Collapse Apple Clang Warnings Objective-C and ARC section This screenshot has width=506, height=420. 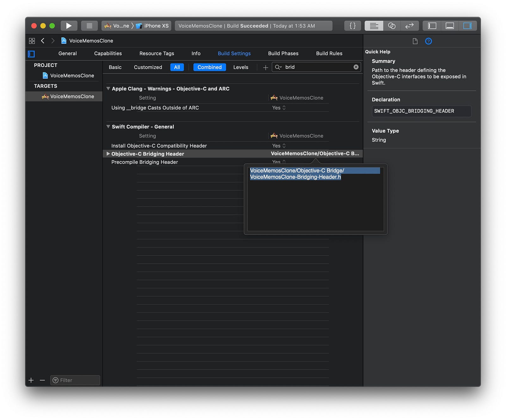108,89
